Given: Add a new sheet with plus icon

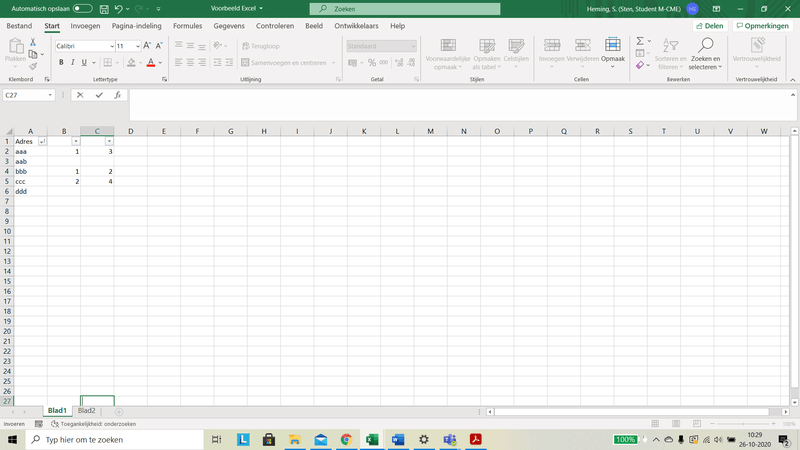Looking at the screenshot, I should click(x=119, y=412).
